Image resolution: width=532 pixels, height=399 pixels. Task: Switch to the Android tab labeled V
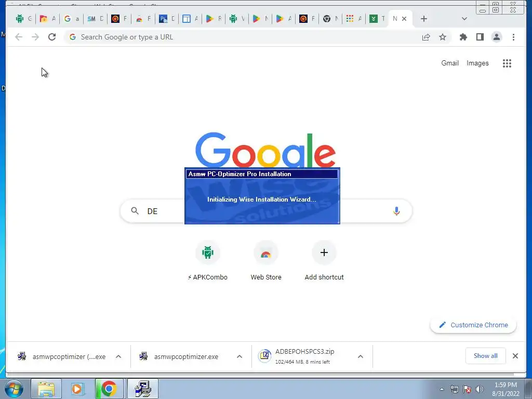pos(237,19)
